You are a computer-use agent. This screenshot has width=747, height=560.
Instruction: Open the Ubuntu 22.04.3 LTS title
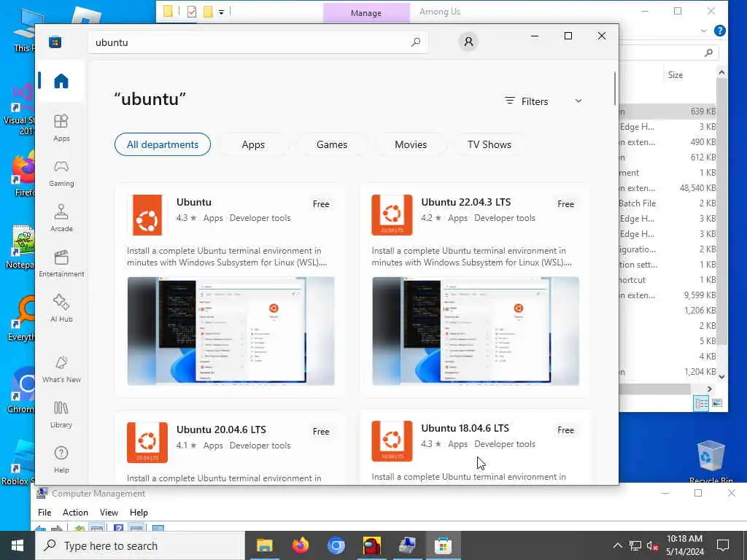(x=466, y=202)
